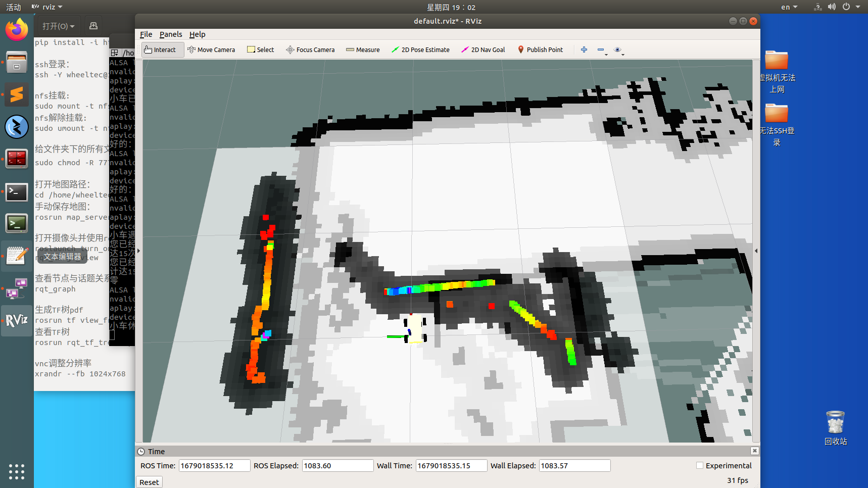Click the ROS Time field

click(214, 465)
